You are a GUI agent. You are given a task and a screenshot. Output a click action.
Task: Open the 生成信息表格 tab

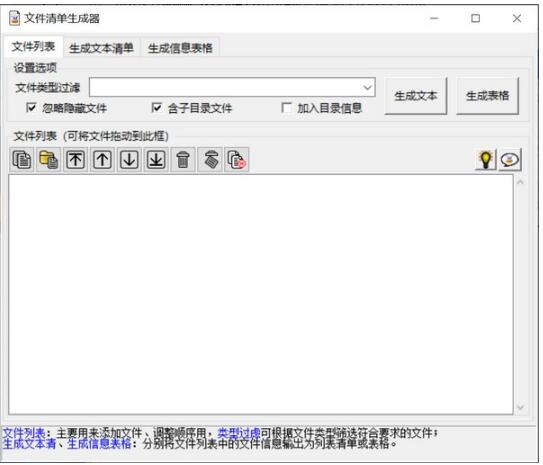pos(180,48)
